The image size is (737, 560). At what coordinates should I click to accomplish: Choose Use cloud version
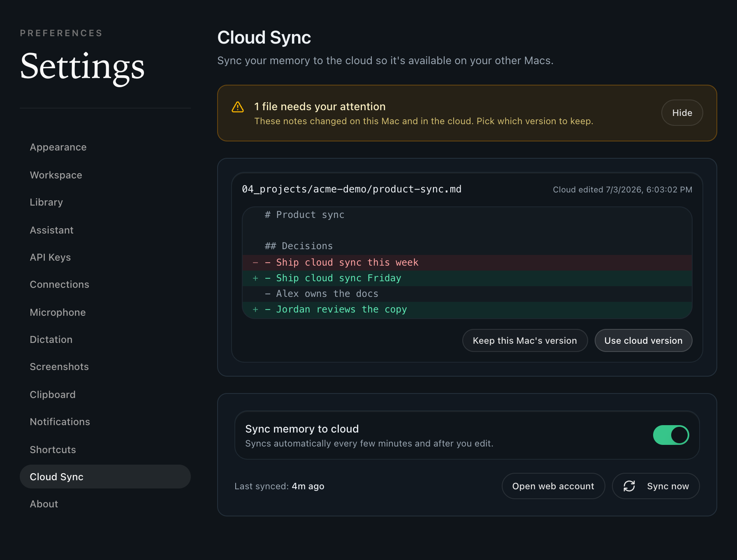[643, 340]
